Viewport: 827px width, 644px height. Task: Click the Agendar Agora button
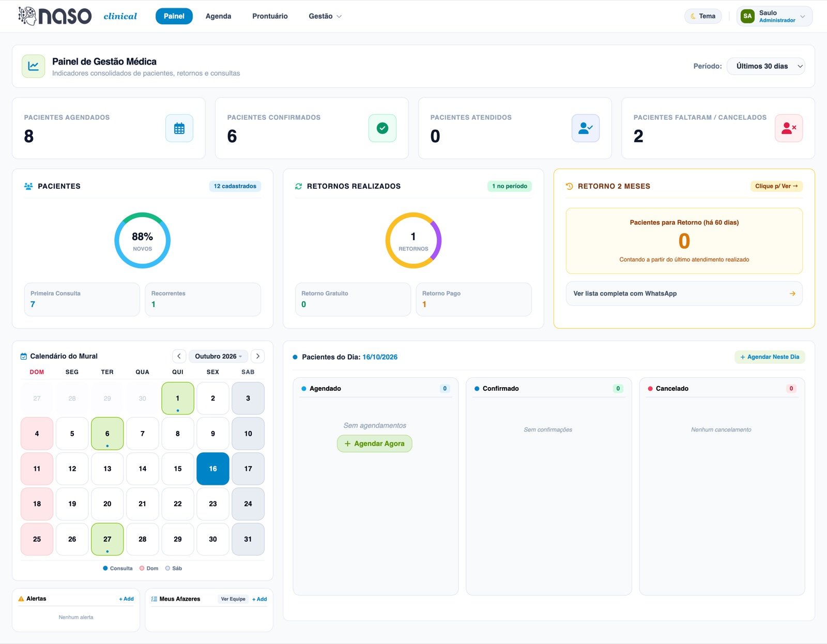pyautogui.click(x=375, y=443)
